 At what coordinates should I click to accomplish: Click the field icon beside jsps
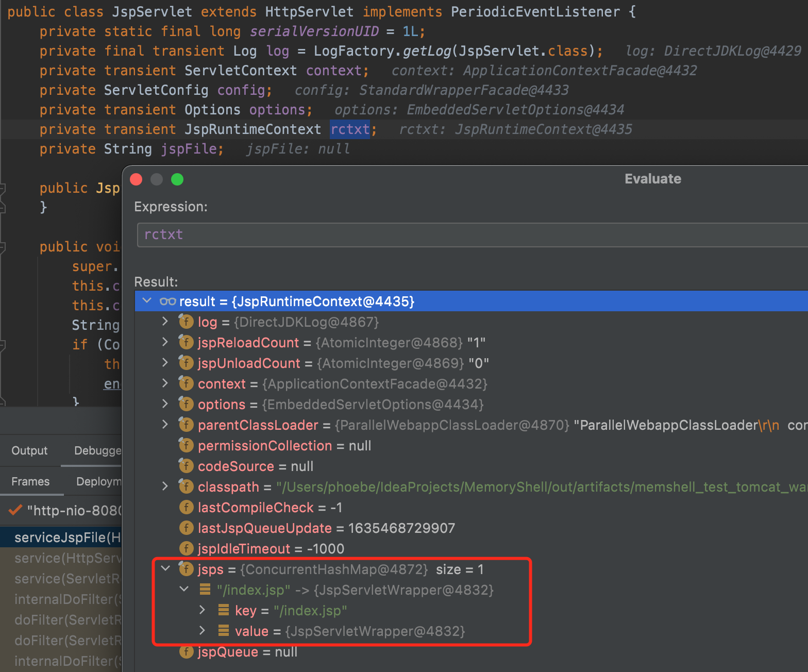(186, 569)
